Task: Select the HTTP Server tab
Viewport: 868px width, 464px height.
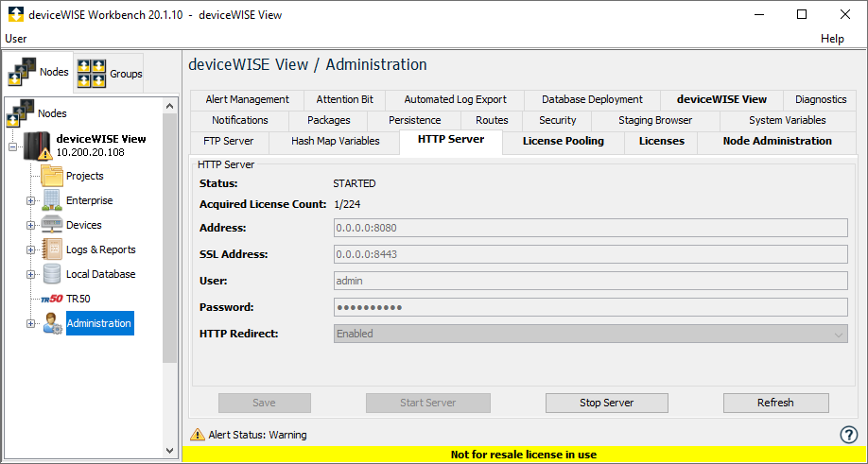Action: (451, 140)
